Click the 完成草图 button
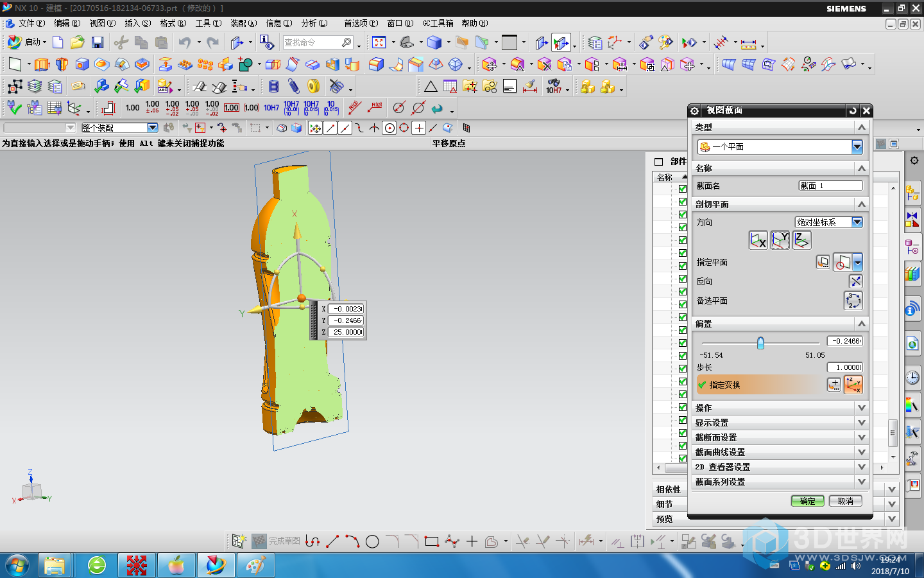Image resolution: width=924 pixels, height=578 pixels. pos(276,541)
